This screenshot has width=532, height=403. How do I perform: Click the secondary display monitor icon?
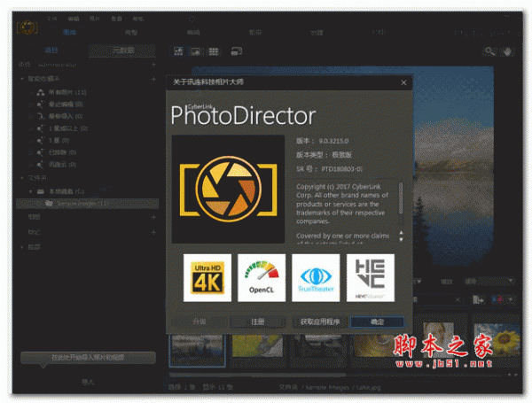(x=237, y=51)
